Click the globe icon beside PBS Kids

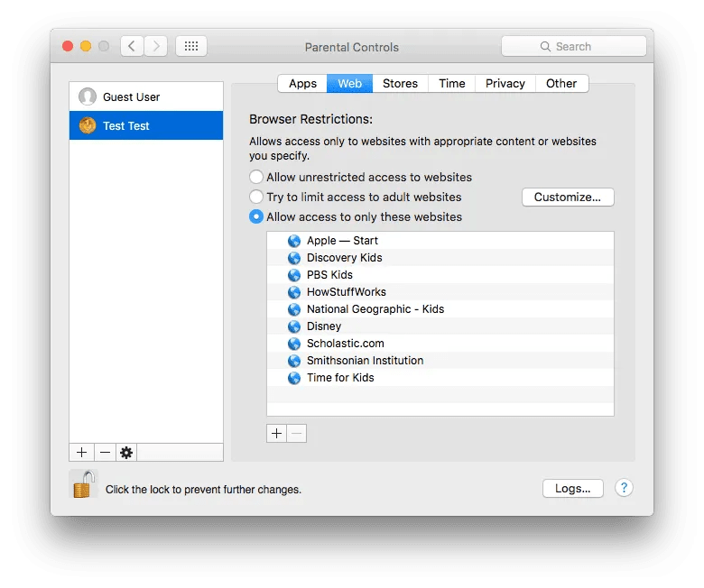(294, 275)
